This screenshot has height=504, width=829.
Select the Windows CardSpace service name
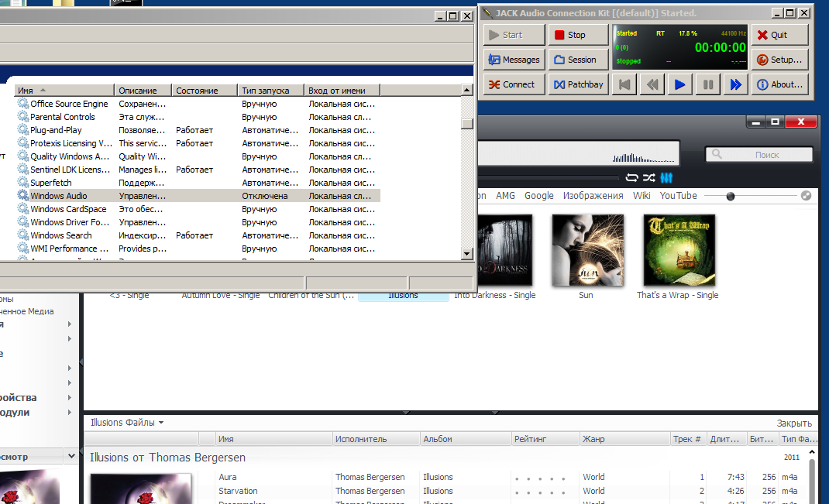(68, 209)
